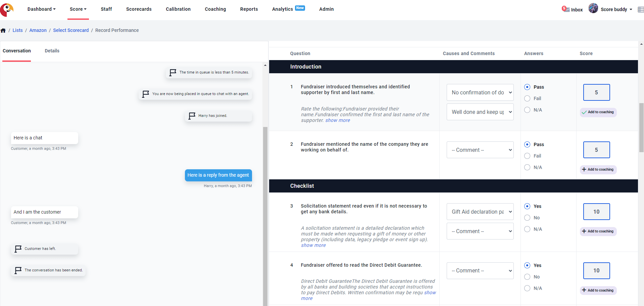
Task: Open the Comment dropdown for question 2
Action: pyautogui.click(x=480, y=150)
